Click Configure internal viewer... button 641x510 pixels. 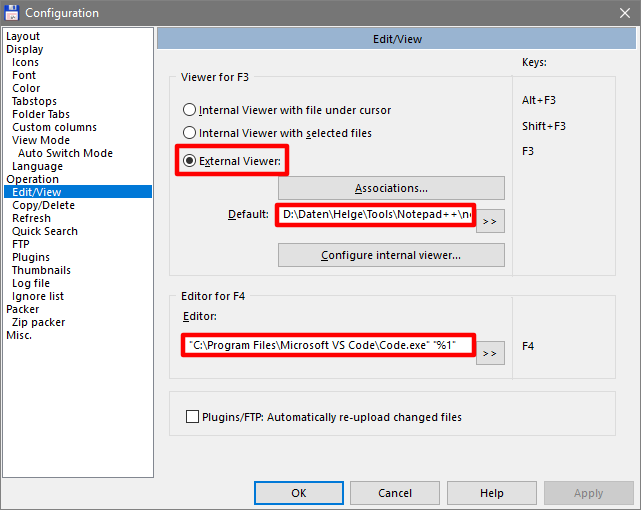[391, 255]
